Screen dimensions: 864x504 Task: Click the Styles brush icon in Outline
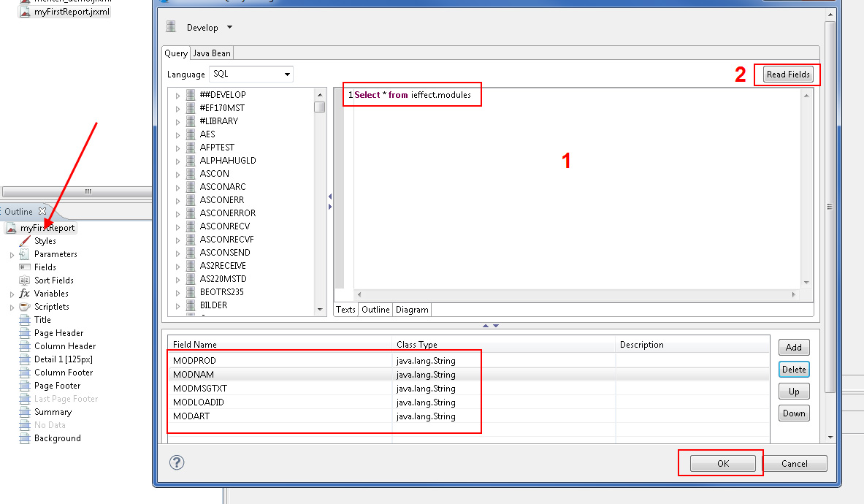[24, 241]
